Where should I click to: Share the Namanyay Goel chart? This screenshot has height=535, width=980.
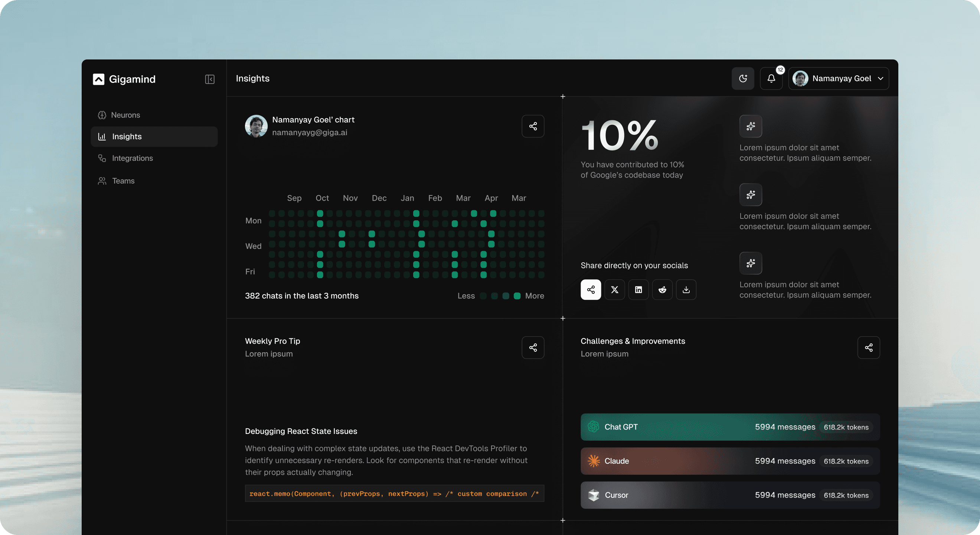tap(533, 126)
